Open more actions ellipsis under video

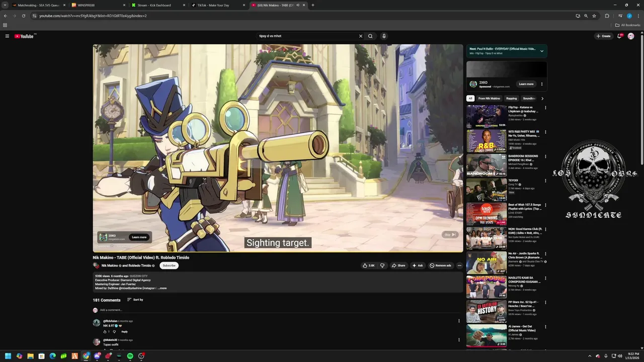459,265
